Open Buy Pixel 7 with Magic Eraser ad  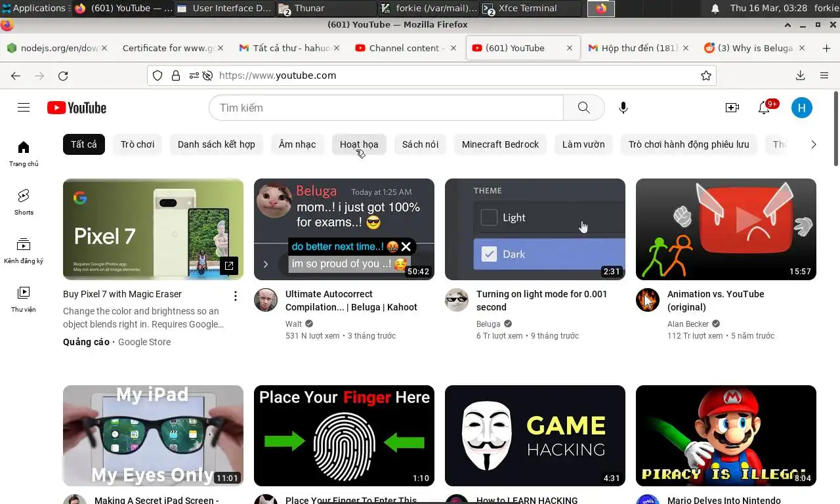122,294
